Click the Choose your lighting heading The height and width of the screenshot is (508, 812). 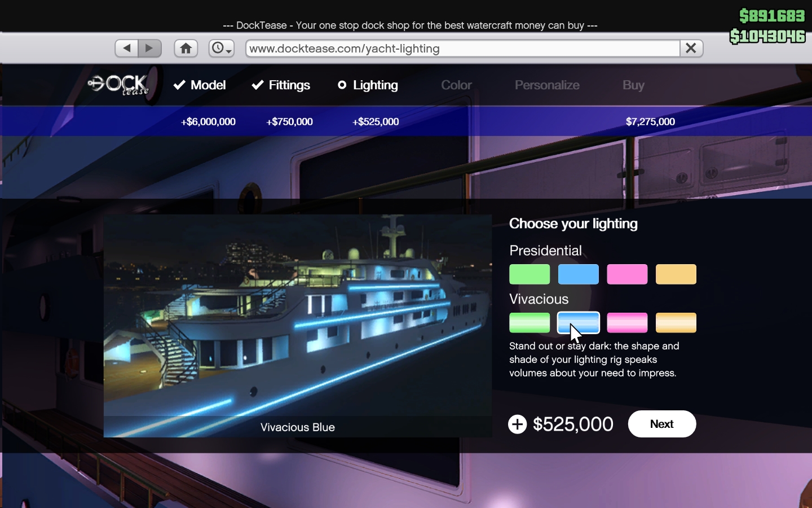(573, 224)
